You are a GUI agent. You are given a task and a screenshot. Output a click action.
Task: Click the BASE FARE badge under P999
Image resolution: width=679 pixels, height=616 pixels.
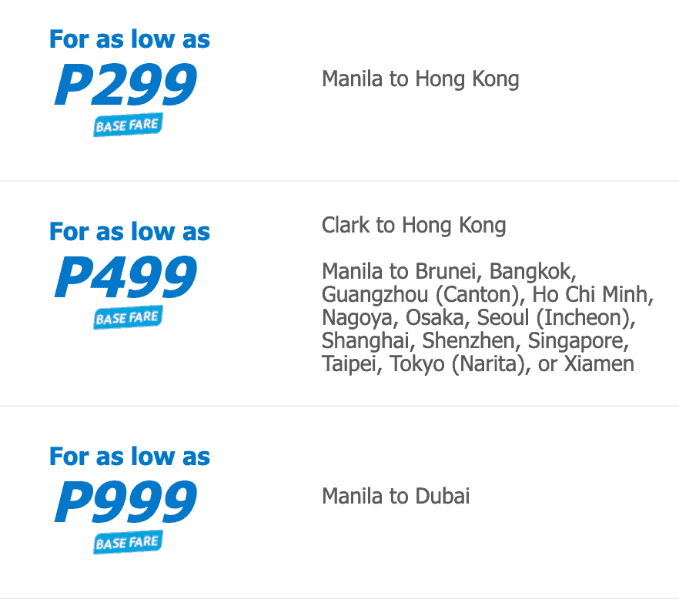click(128, 543)
